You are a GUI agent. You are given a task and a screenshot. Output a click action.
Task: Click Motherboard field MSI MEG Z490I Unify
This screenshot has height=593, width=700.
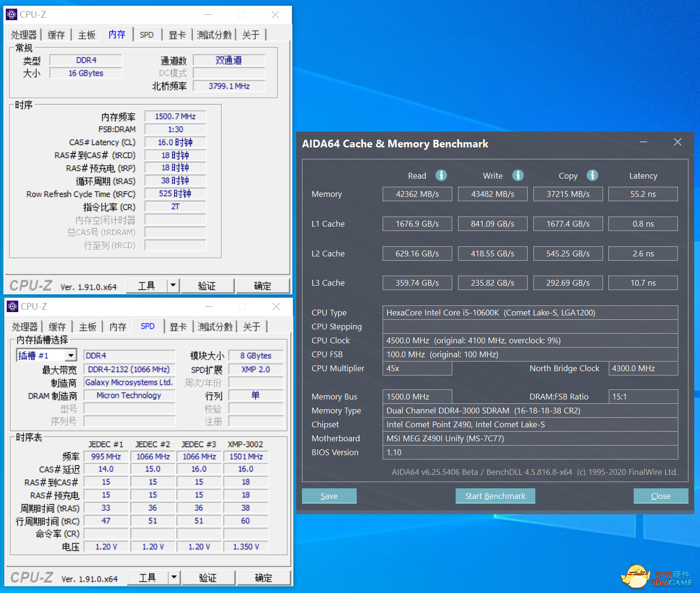[x=531, y=438]
